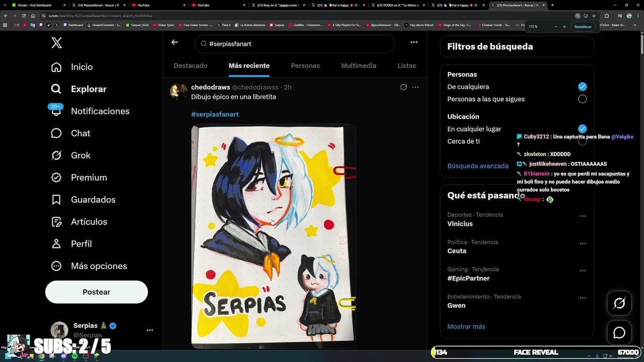This screenshot has height=362, width=644.
Task: Select the De cualquiera option
Action: (x=582, y=86)
